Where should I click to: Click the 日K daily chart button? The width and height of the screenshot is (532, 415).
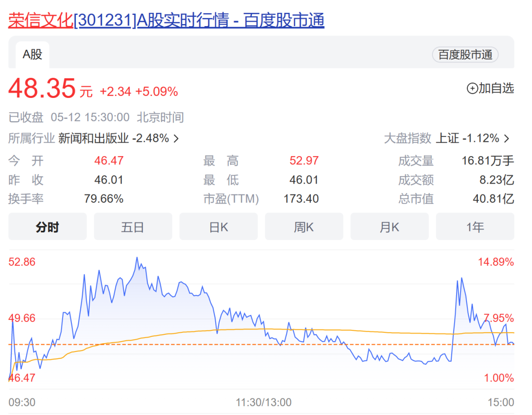(x=218, y=226)
